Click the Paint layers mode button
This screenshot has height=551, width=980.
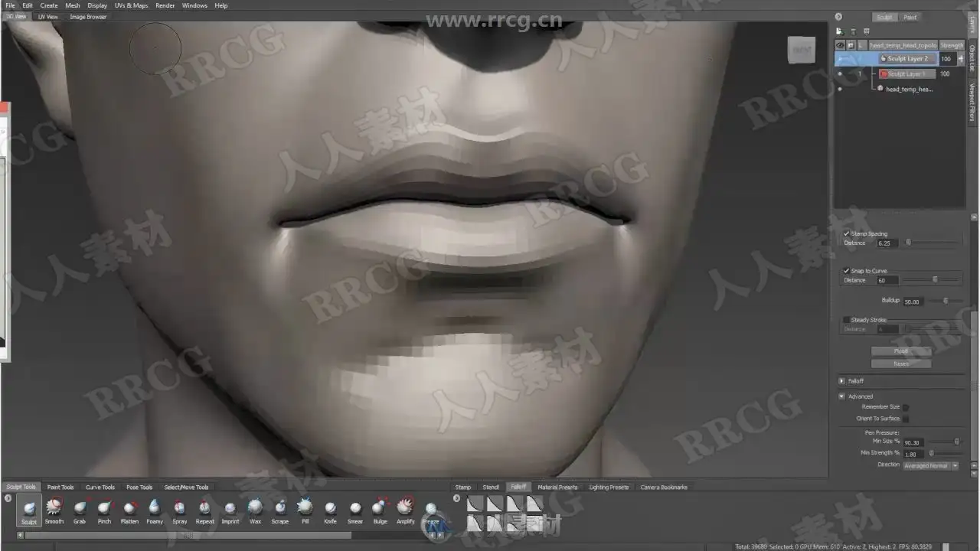pyautogui.click(x=910, y=17)
